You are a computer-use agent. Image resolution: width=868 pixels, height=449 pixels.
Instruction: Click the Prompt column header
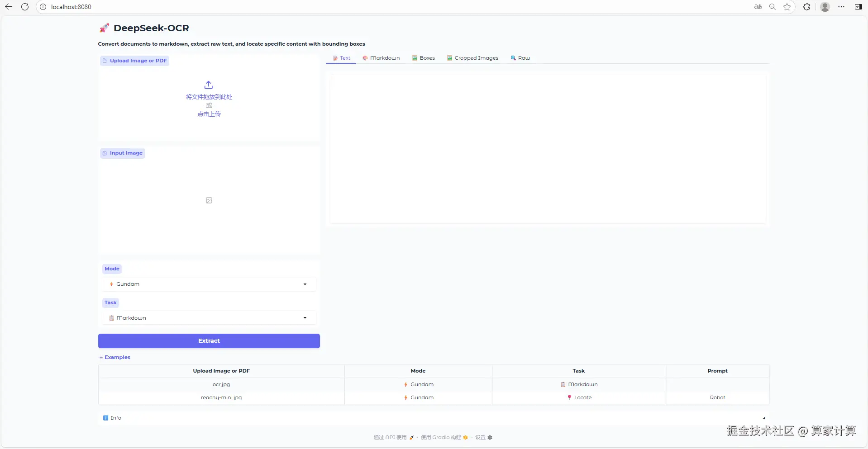tap(717, 371)
